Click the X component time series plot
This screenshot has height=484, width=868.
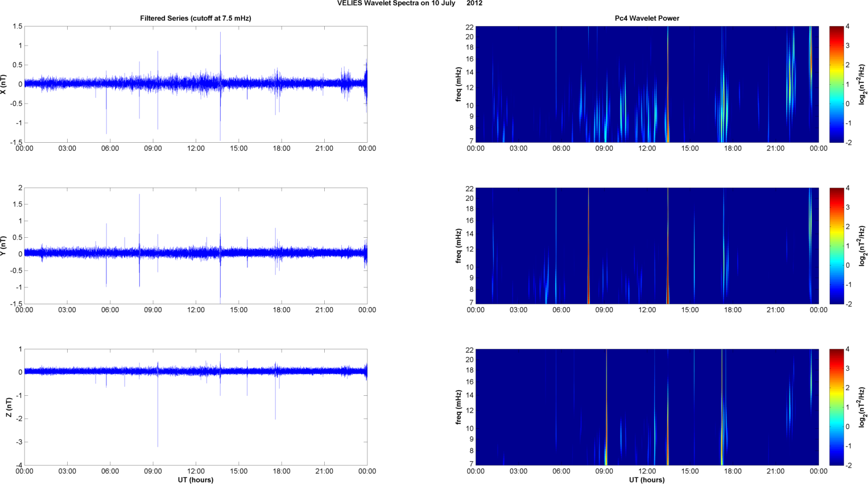[195, 84]
